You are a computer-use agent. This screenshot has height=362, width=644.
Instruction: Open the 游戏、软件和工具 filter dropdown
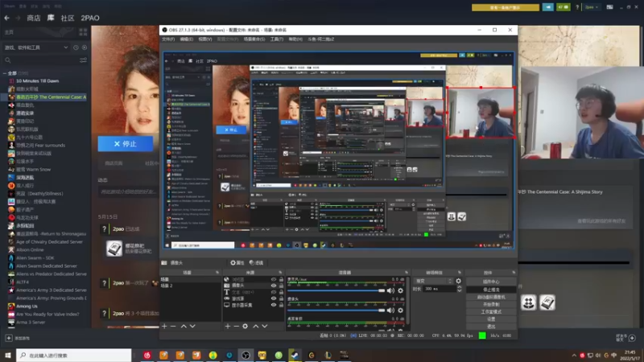[x=36, y=47]
